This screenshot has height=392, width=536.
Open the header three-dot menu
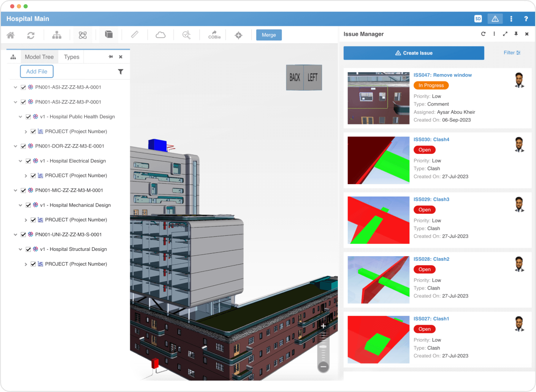pos(511,19)
